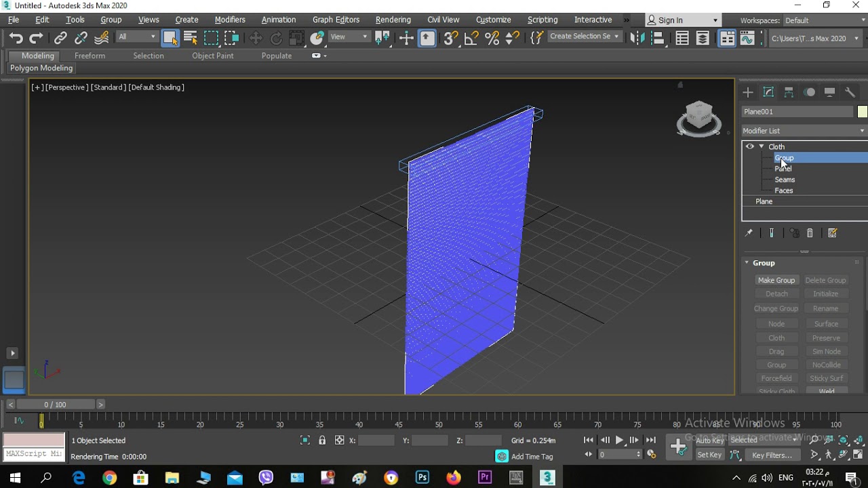Activate the Select and Rotate tool
The width and height of the screenshot is (868, 488).
pyautogui.click(x=276, y=39)
